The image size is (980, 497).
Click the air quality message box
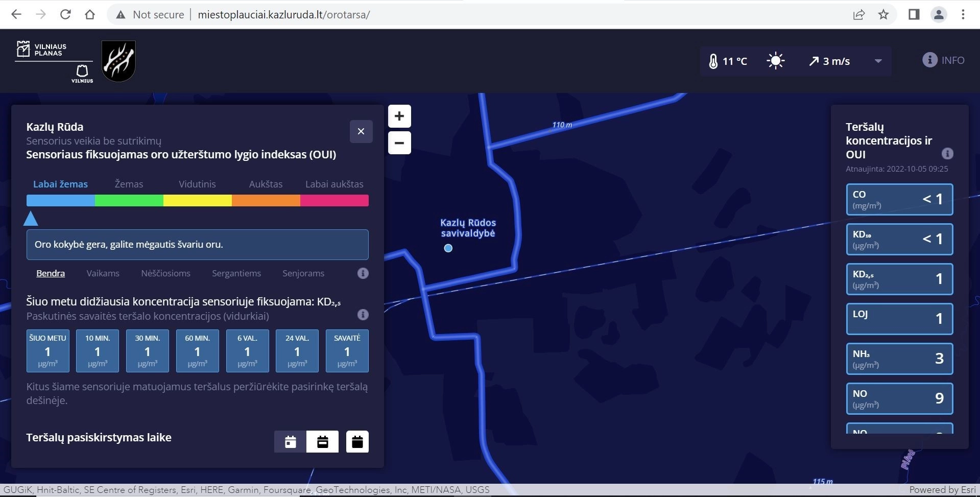198,244
